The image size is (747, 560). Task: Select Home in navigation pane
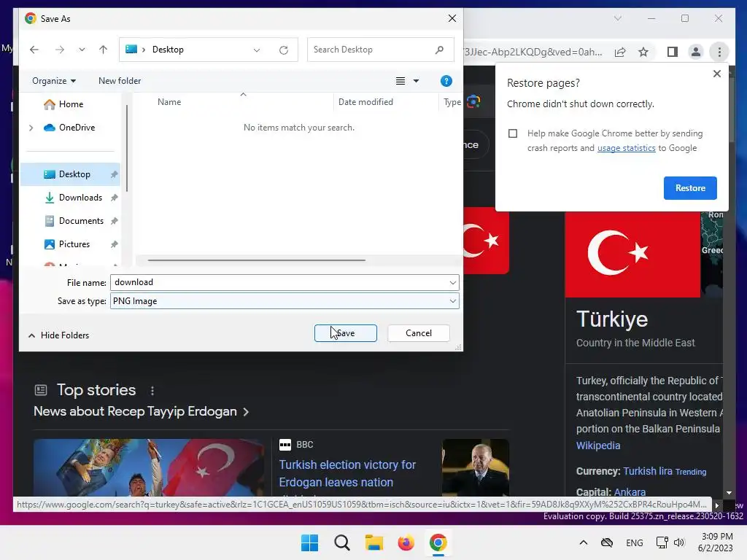pos(71,104)
